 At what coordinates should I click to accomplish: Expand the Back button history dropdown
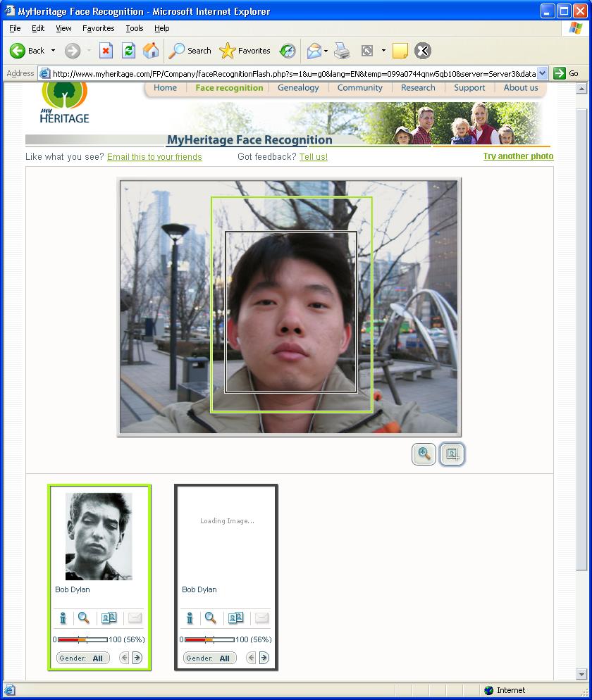53,51
